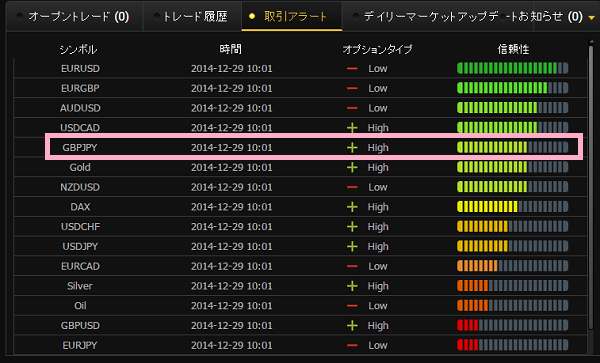600x363 pixels.
Task: Open the 取引アラート tab
Action: coord(292,16)
